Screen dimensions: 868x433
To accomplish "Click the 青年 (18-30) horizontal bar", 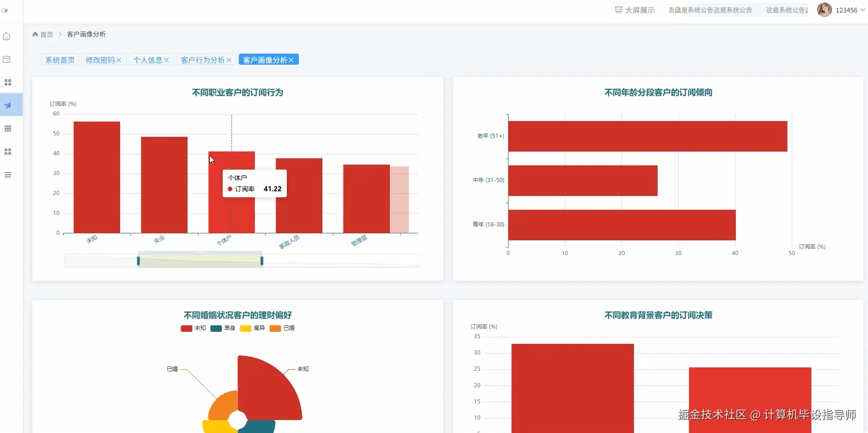I will click(x=622, y=225).
